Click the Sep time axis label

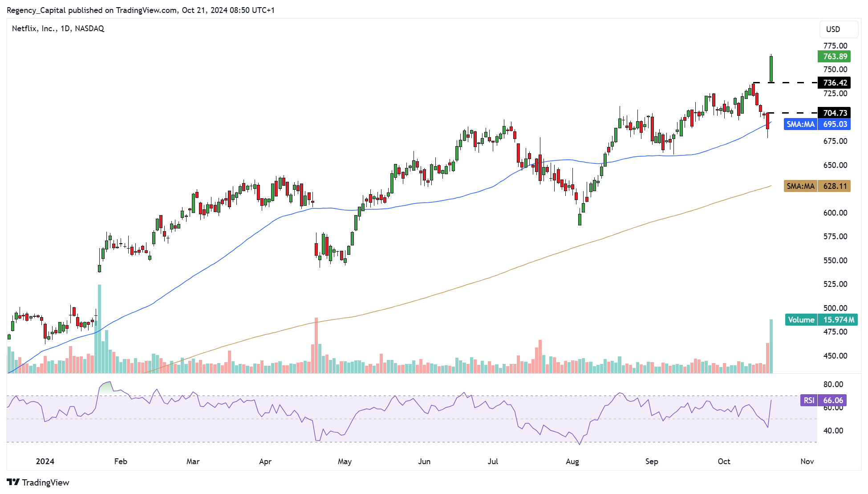pos(652,461)
